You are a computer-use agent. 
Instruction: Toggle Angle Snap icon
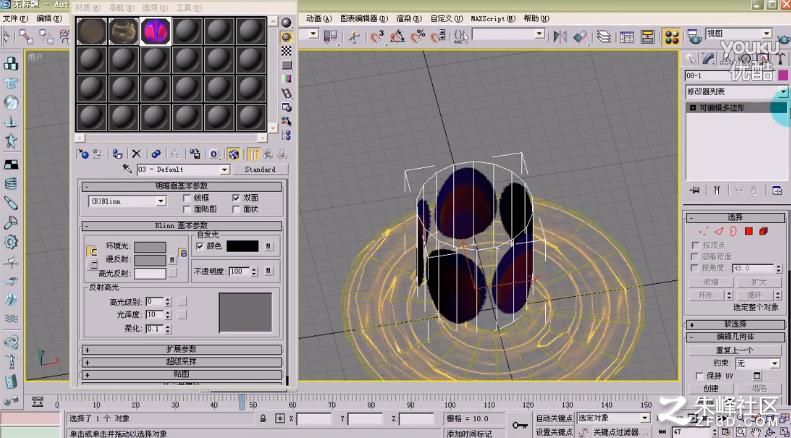398,36
